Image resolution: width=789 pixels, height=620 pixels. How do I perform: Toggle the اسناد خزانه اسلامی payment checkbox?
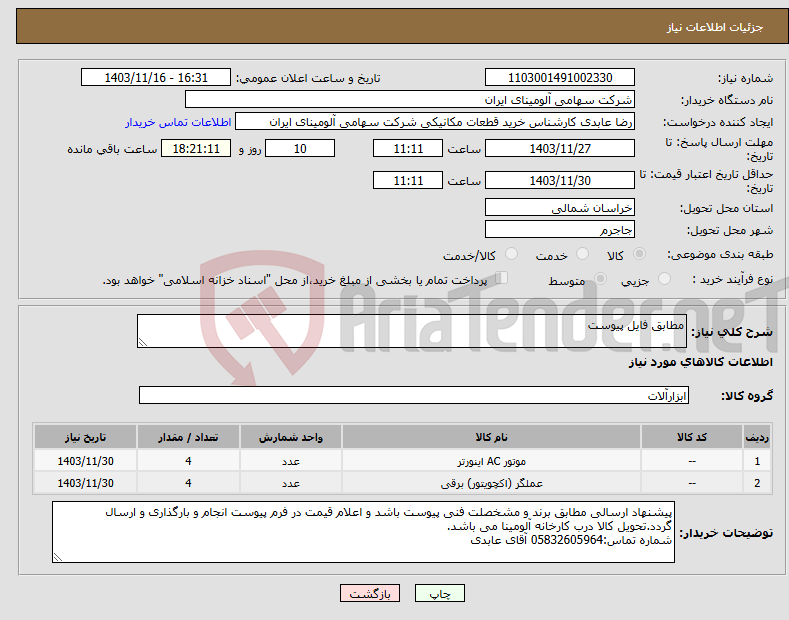[x=502, y=278]
